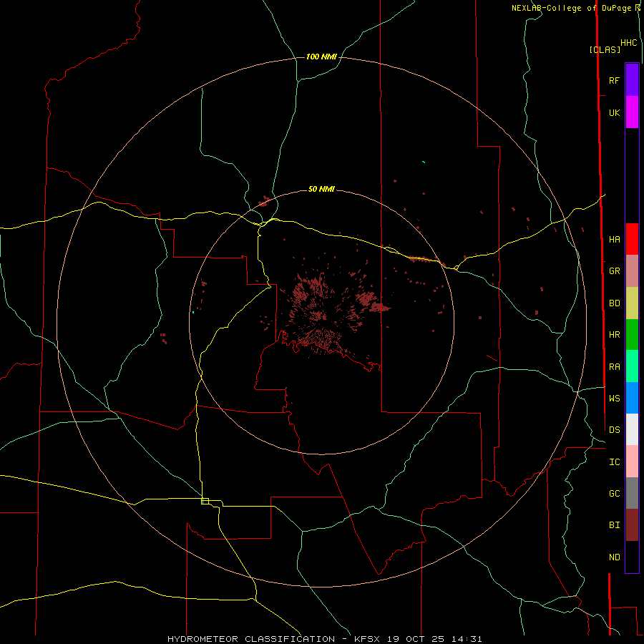Select the GR pink-brown legend swatch
This screenshot has width=644, height=644.
click(x=632, y=271)
